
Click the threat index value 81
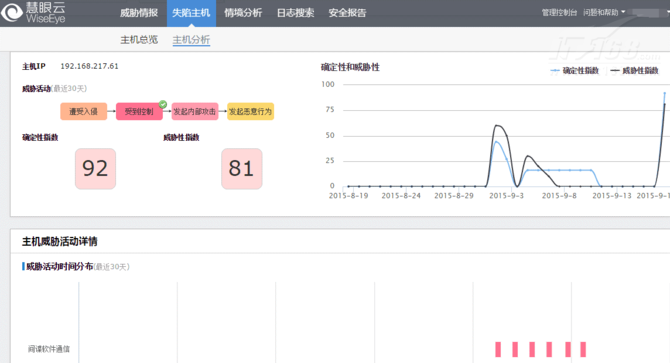tap(241, 169)
